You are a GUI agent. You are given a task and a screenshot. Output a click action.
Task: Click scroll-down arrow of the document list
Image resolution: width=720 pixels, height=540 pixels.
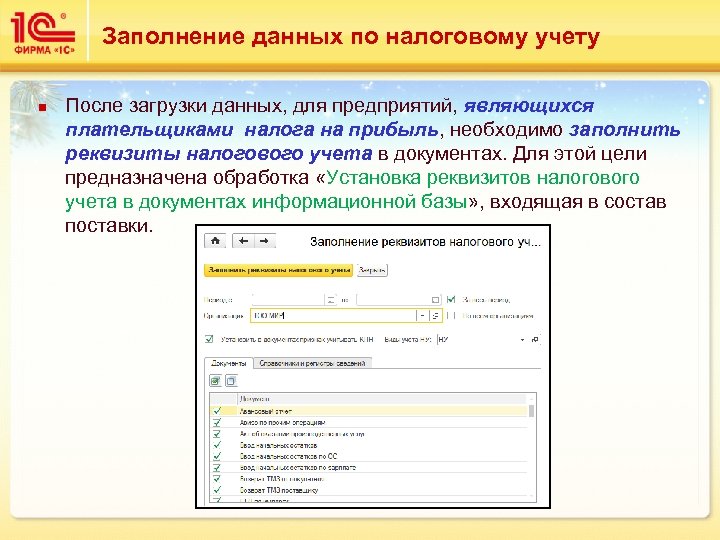tap(532, 498)
